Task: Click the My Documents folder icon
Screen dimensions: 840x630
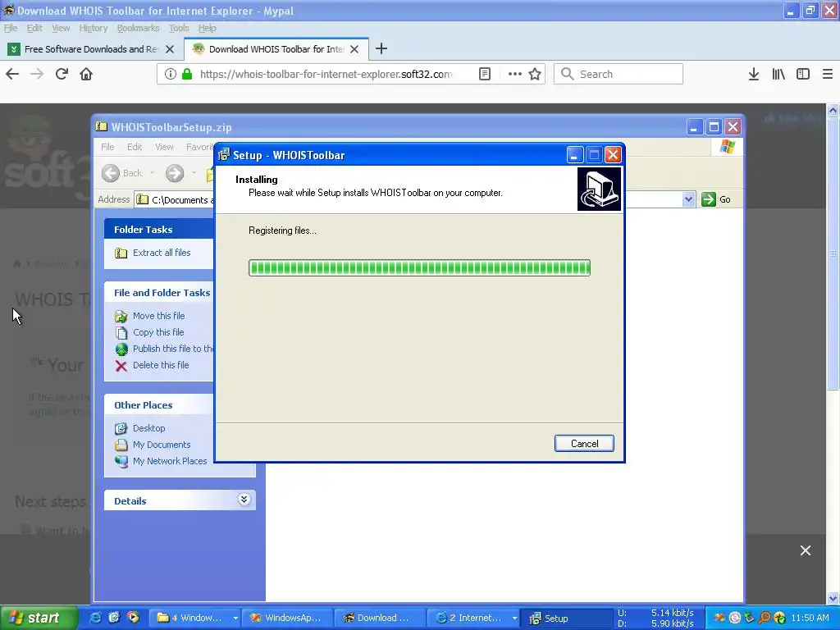Action: [x=121, y=445]
